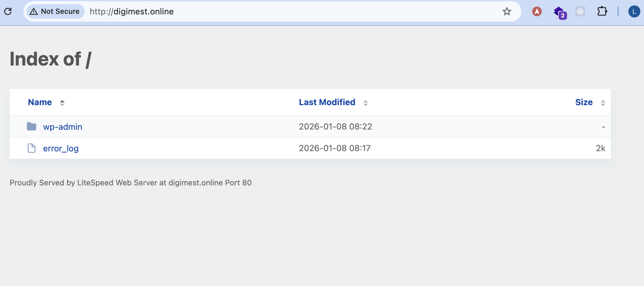Screen dimensions: 644x286
Task: Click the reload page icon
Action: 8,11
